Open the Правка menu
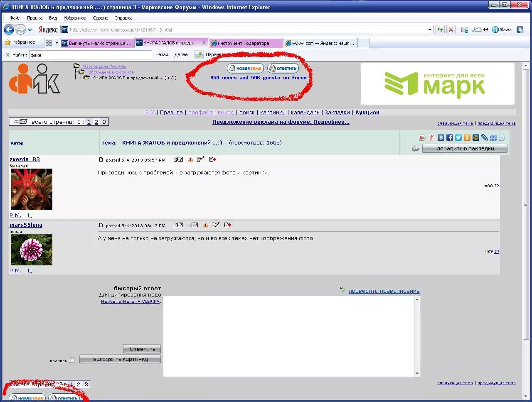The width and height of the screenshot is (532, 402). click(35, 18)
